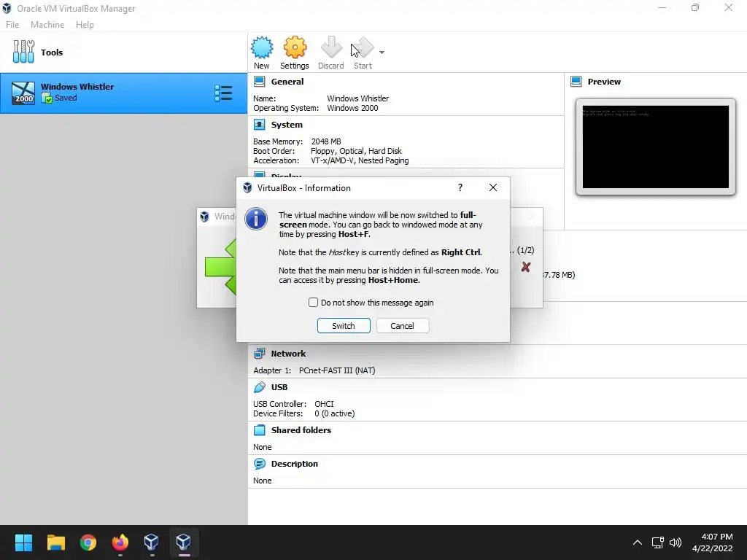
Task: Click Operating System value Windows 2000
Action: [352, 108]
